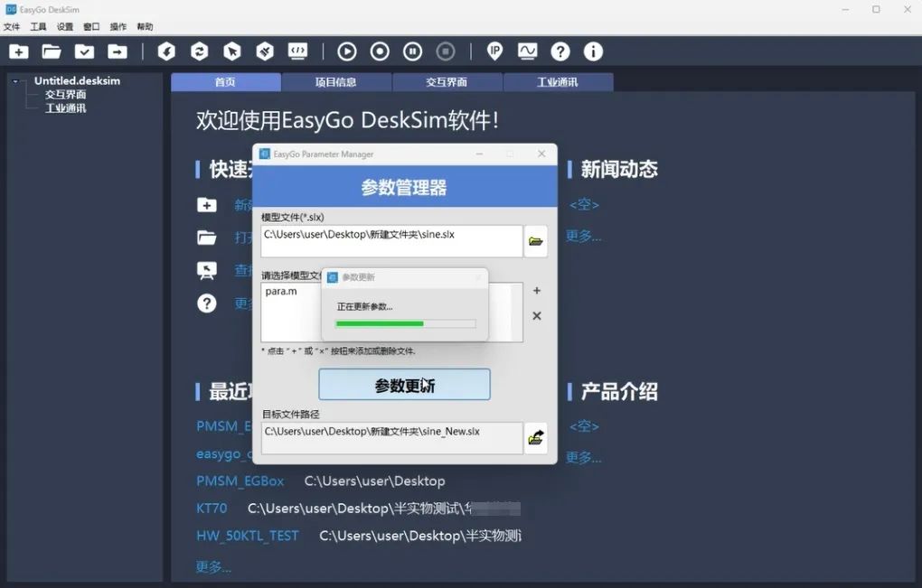Select Untitled.desksim in the project tree

(77, 80)
